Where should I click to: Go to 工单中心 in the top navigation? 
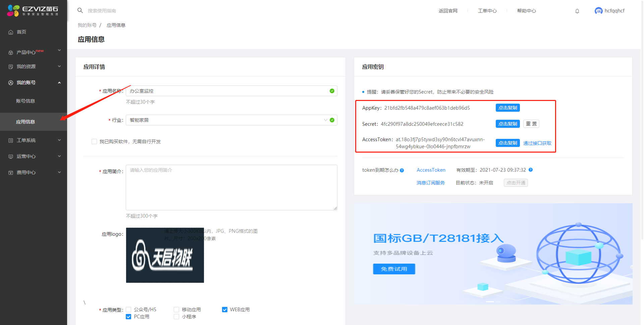(x=487, y=11)
